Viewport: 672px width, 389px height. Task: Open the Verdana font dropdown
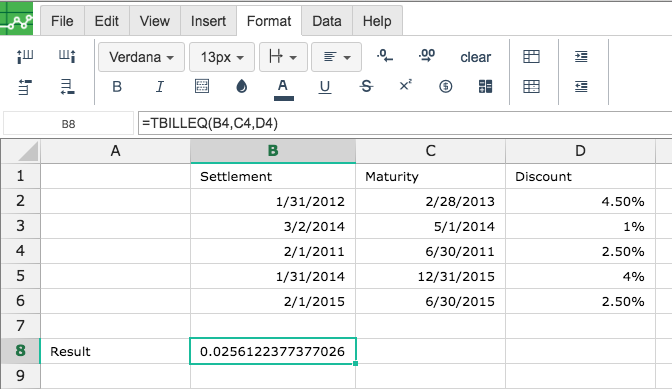tap(141, 57)
